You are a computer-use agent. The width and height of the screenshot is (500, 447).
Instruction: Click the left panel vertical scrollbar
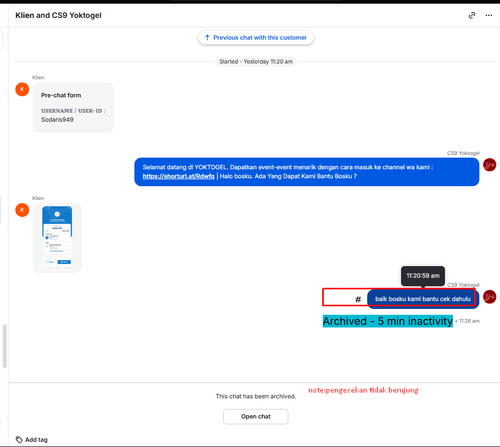(x=4, y=346)
